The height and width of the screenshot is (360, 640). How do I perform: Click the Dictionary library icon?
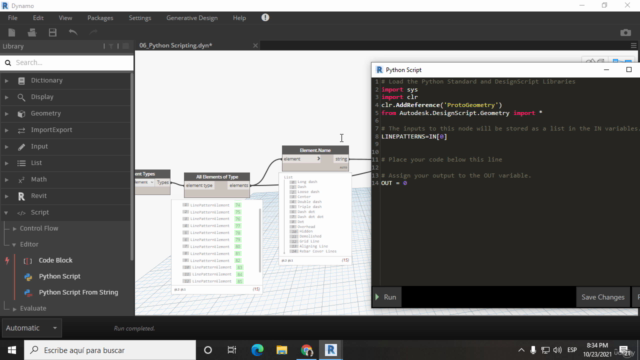(21, 81)
